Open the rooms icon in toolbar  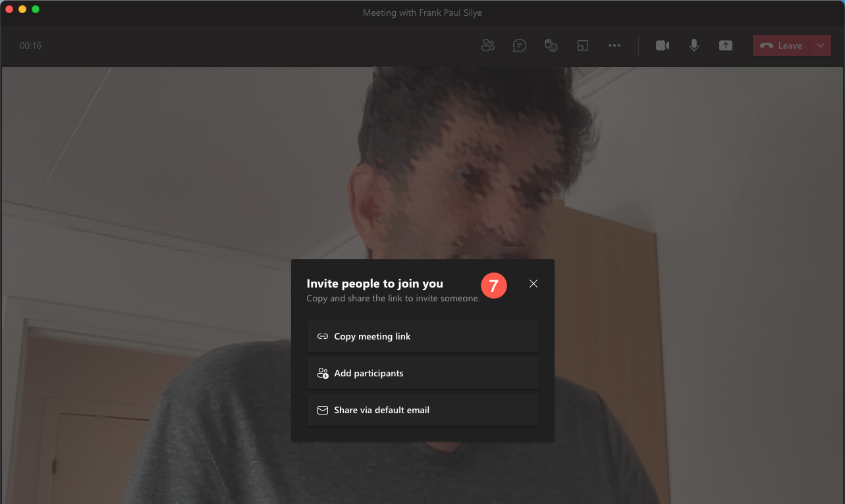coord(583,45)
